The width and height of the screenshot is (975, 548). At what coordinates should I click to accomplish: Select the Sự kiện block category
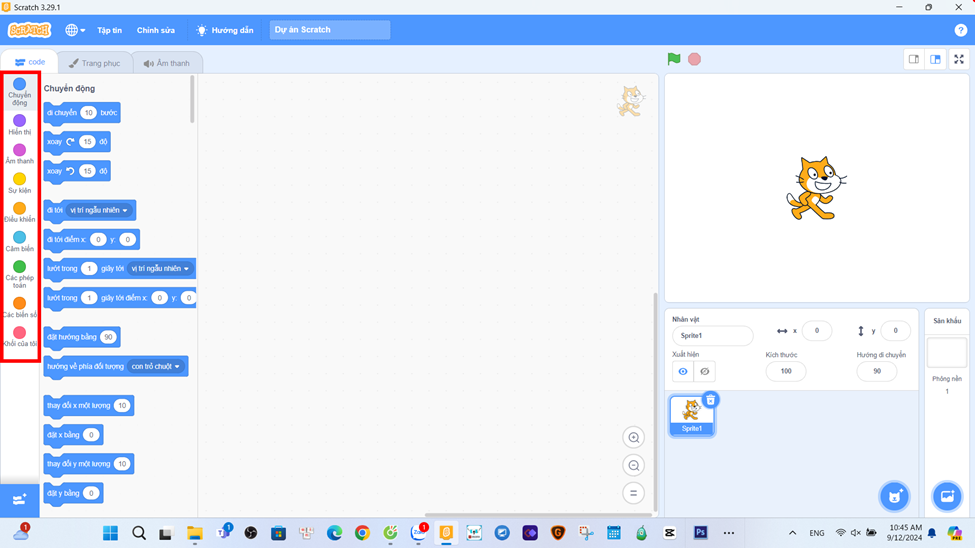[x=19, y=183]
